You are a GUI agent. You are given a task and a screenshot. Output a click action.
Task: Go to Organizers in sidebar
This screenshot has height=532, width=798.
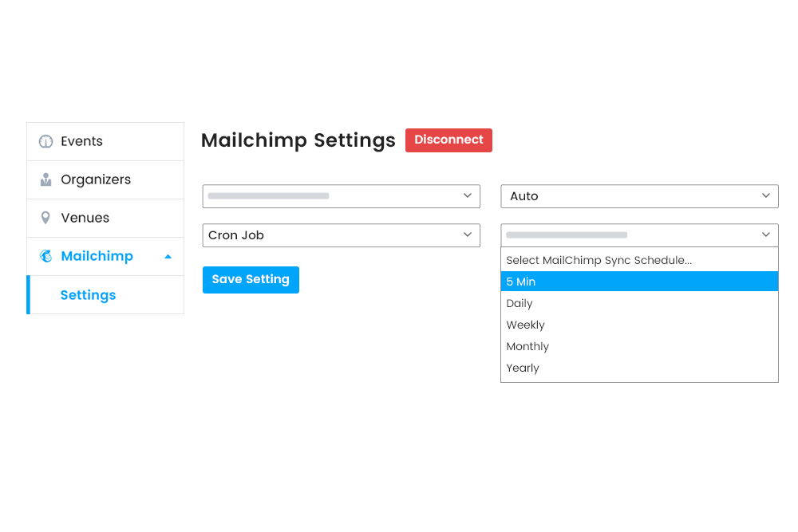pos(96,179)
